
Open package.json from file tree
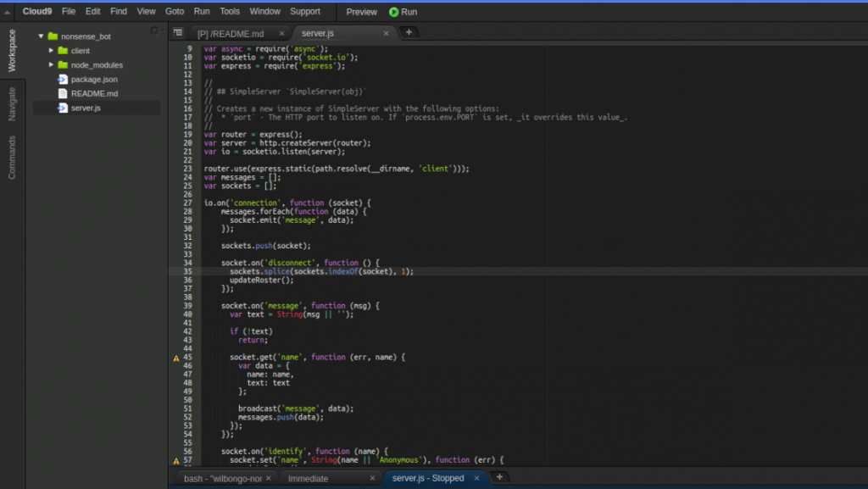click(x=94, y=79)
